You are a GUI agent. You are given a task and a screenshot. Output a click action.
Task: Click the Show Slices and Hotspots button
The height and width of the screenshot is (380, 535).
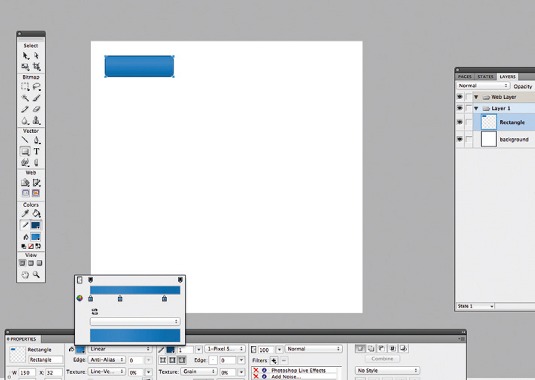coord(36,193)
